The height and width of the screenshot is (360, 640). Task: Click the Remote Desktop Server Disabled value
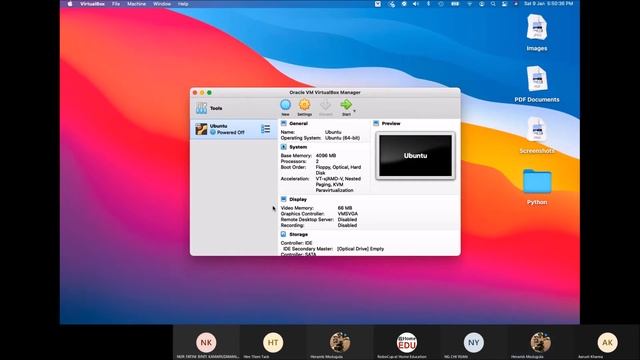coord(347,219)
